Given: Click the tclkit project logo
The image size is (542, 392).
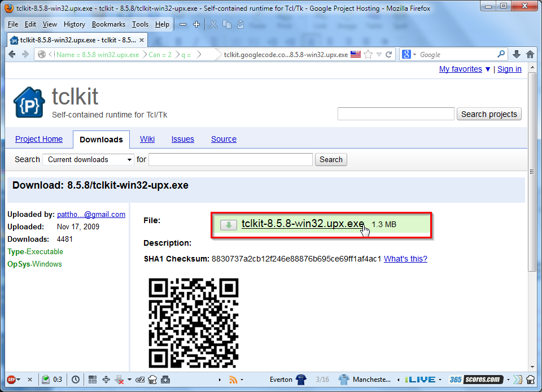Looking at the screenshot, I should coord(29,102).
